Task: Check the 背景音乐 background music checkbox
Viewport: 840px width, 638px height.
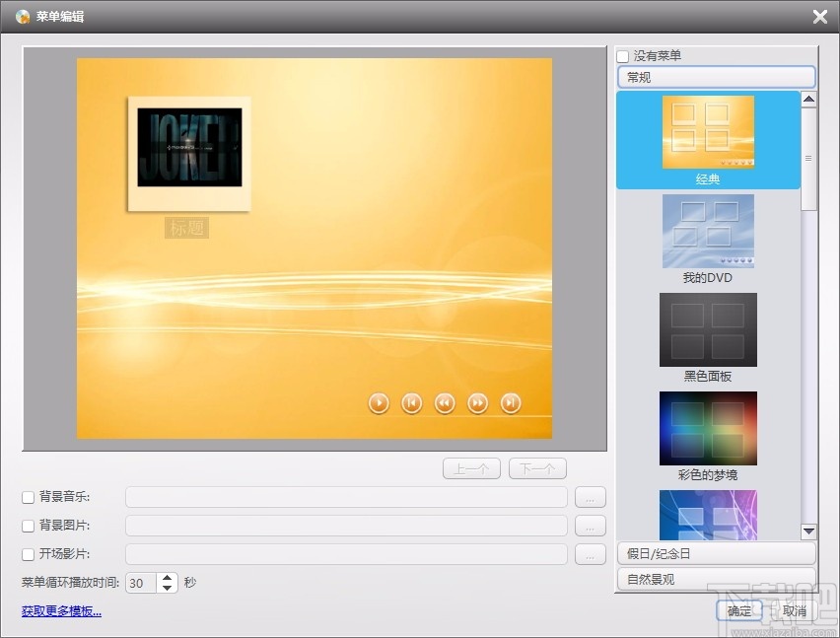Action: [x=27, y=497]
